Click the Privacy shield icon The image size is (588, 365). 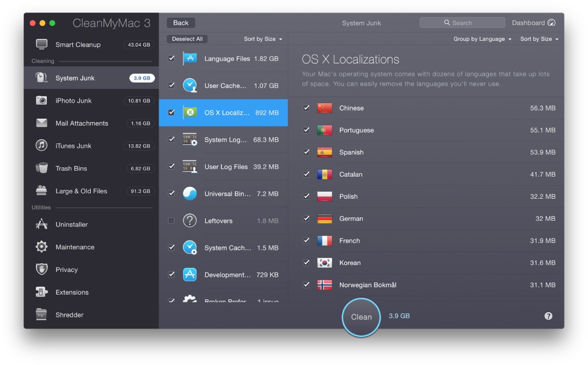coord(41,269)
